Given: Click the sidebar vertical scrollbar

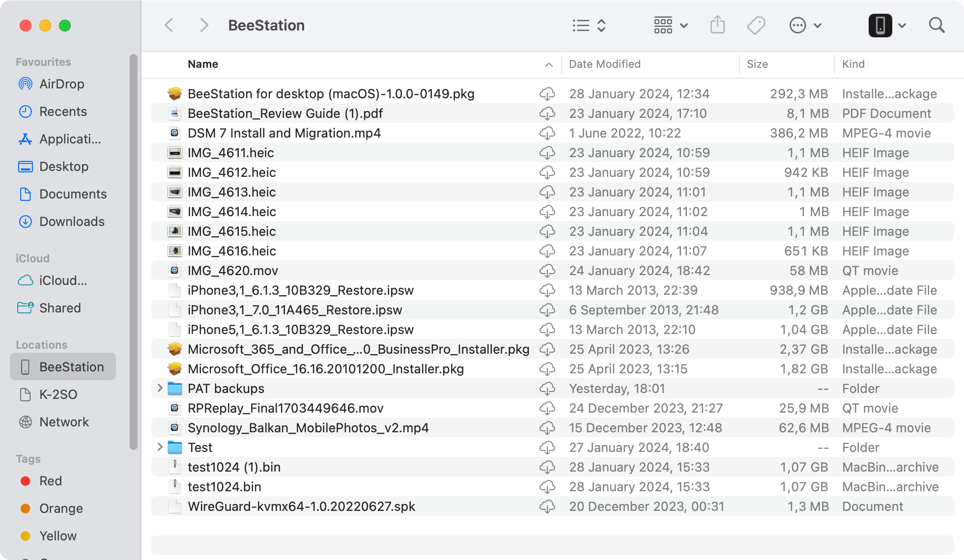Looking at the screenshot, I should 133,252.
